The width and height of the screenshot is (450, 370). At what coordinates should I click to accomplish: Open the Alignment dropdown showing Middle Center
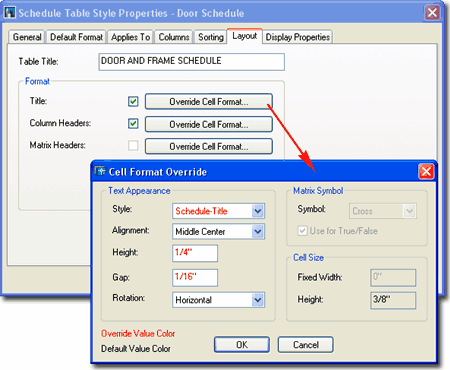(x=218, y=231)
